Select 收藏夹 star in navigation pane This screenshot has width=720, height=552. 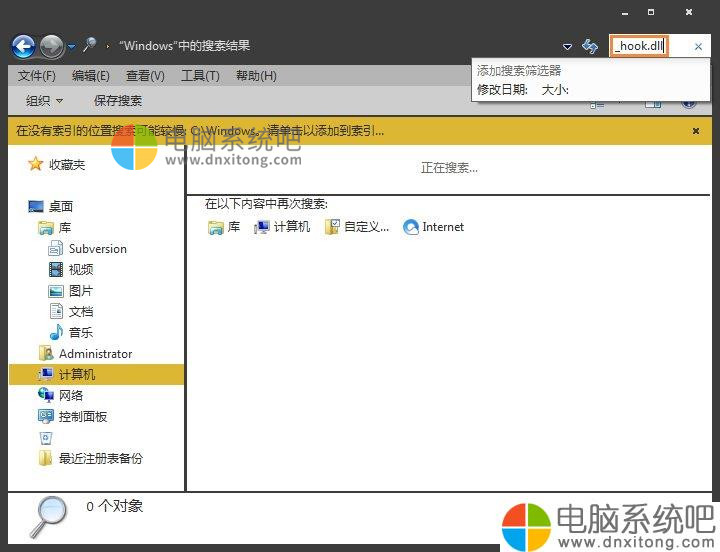click(x=57, y=164)
